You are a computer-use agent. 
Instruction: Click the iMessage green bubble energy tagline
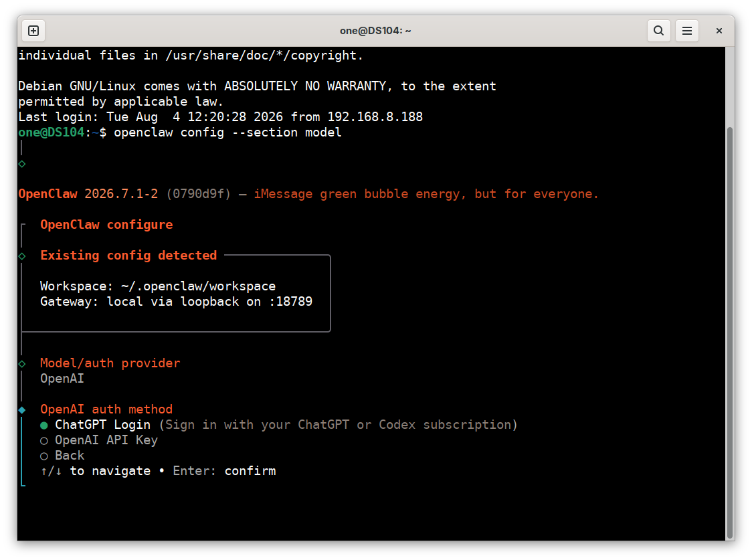426,194
